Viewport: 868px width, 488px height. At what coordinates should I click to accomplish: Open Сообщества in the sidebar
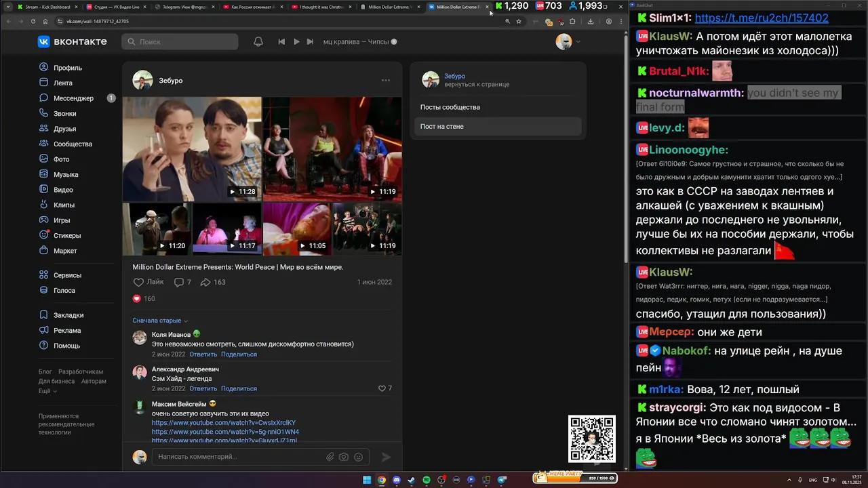tap(65, 144)
